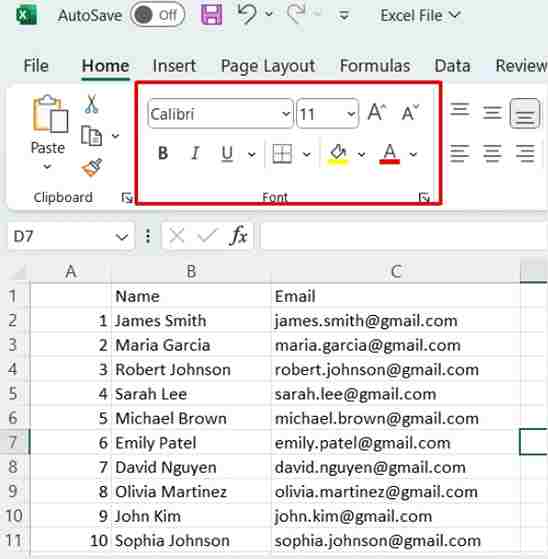The image size is (548, 559).
Task: Apply the red font color swatch
Action: point(390,154)
